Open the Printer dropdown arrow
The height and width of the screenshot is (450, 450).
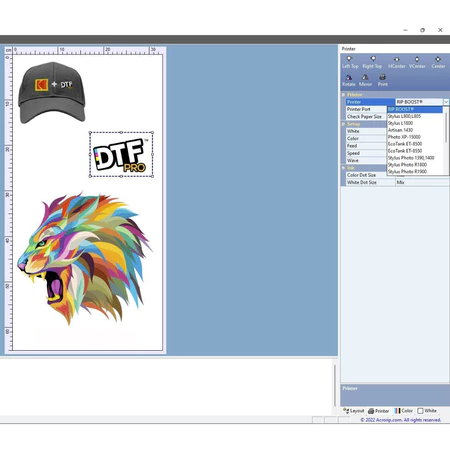[446, 102]
